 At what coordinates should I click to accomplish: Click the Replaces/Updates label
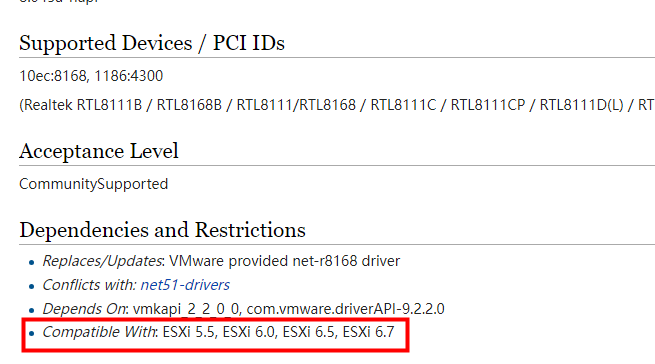pos(102,261)
